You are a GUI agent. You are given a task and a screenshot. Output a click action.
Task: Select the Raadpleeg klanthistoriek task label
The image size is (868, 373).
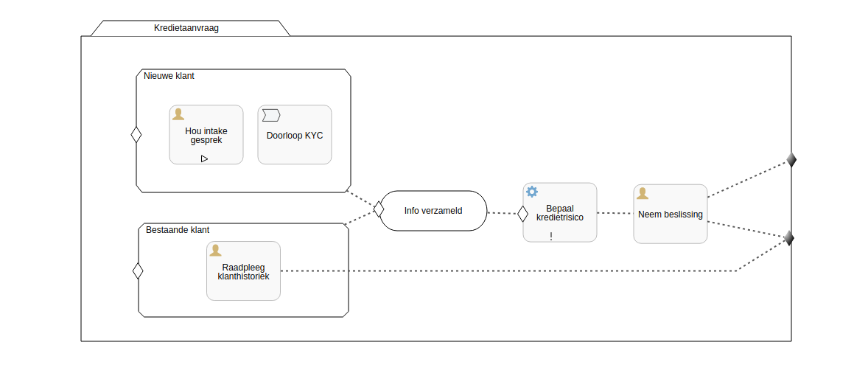243,272
